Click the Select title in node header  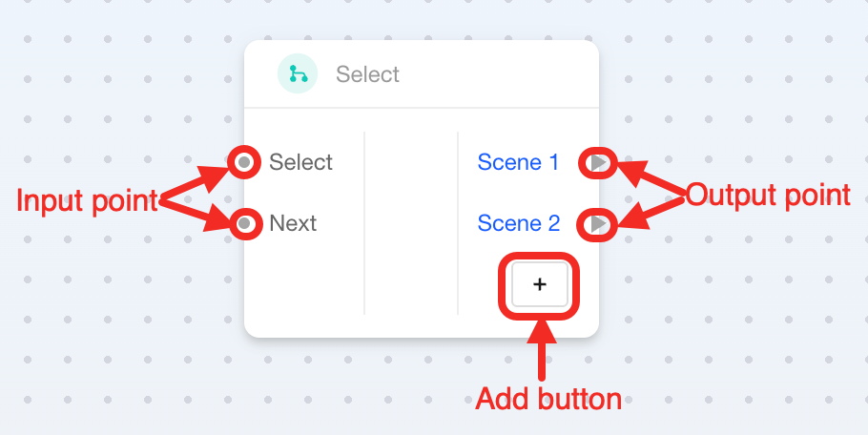[367, 74]
